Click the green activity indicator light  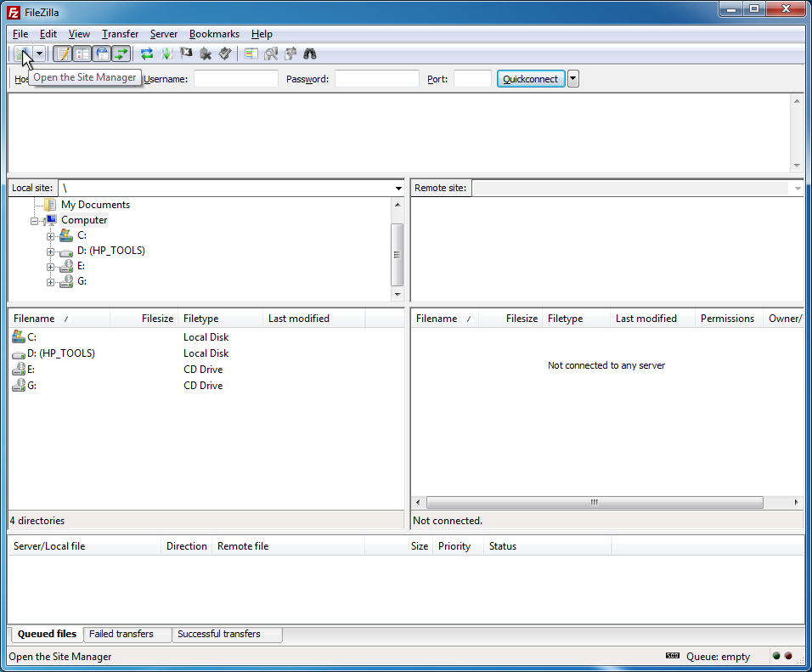click(775, 656)
